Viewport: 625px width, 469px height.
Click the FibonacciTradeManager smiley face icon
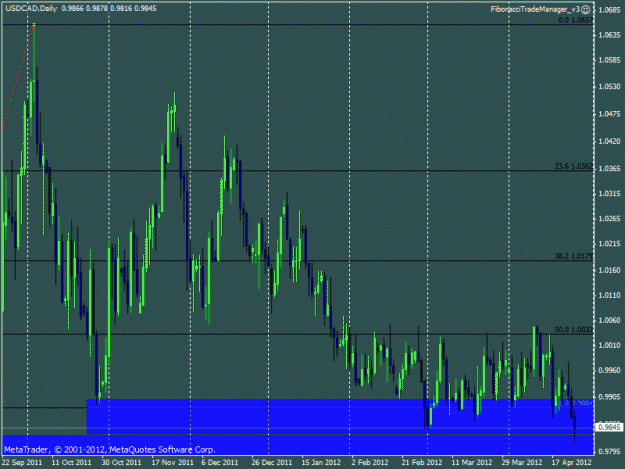585,9
